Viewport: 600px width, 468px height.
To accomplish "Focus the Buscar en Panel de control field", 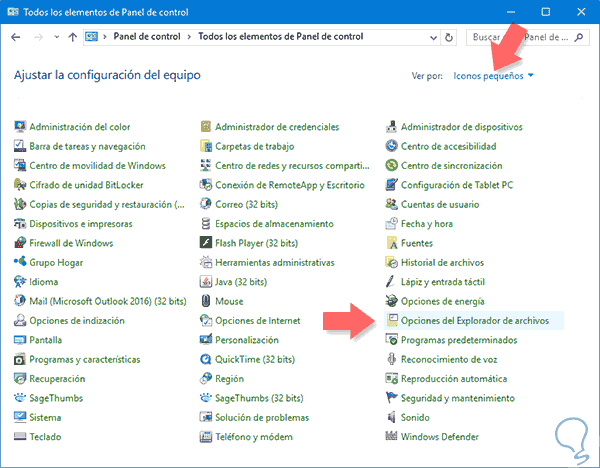I will 527,38.
